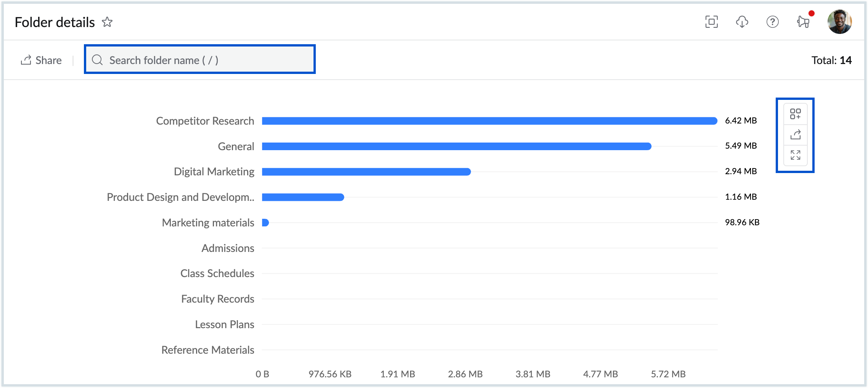Screen dimensions: 868x388
Task: Click the Admissions folder label
Action: (x=228, y=248)
